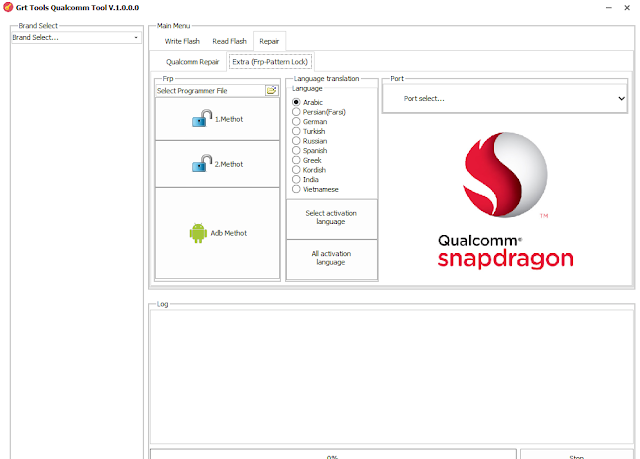This screenshot has width=640, height=459.
Task: Click the All activation language button
Action: (332, 259)
